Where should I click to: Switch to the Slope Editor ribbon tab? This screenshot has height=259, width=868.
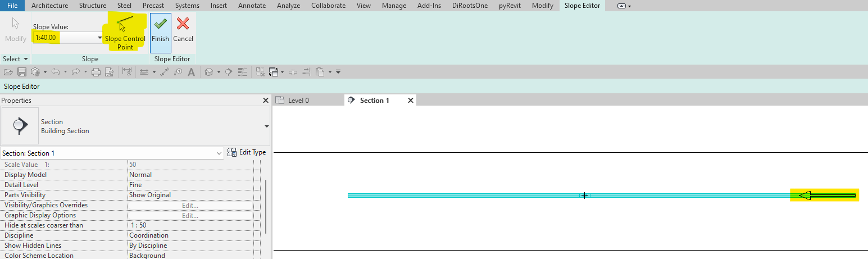pos(582,6)
